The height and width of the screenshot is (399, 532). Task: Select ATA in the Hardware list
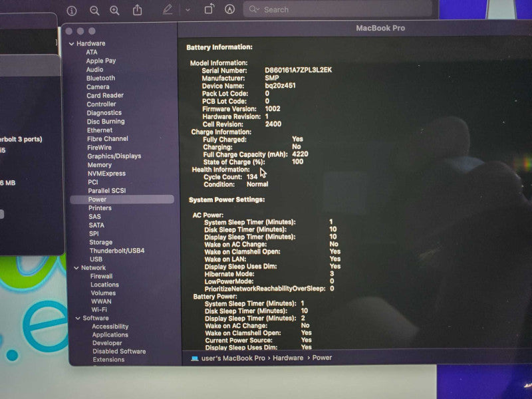(x=92, y=53)
